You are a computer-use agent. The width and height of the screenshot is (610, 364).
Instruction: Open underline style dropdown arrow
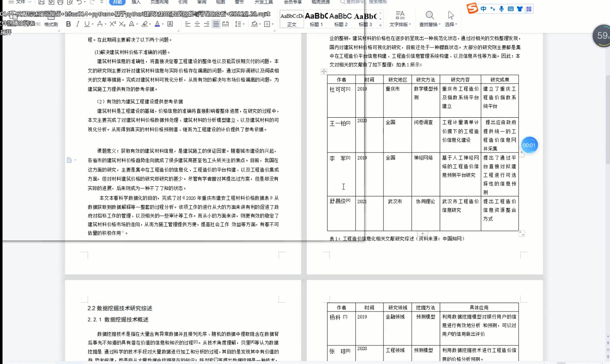pyautogui.click(x=92, y=24)
